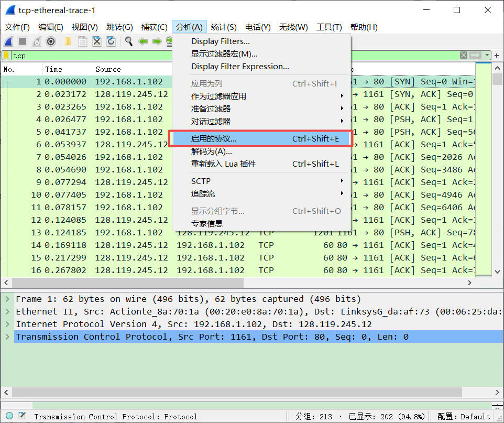Select 重新载入 Lua 插件 entry
The image size is (504, 423).
tap(261, 164)
